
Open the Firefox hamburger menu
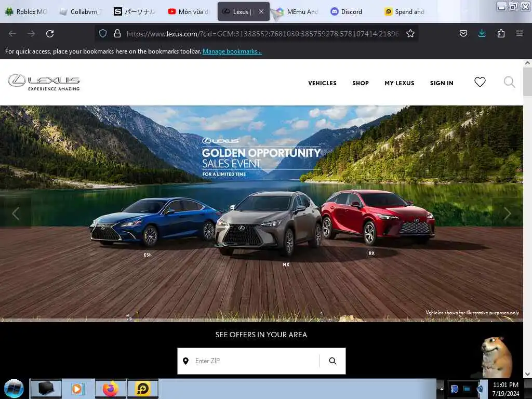coord(519,33)
